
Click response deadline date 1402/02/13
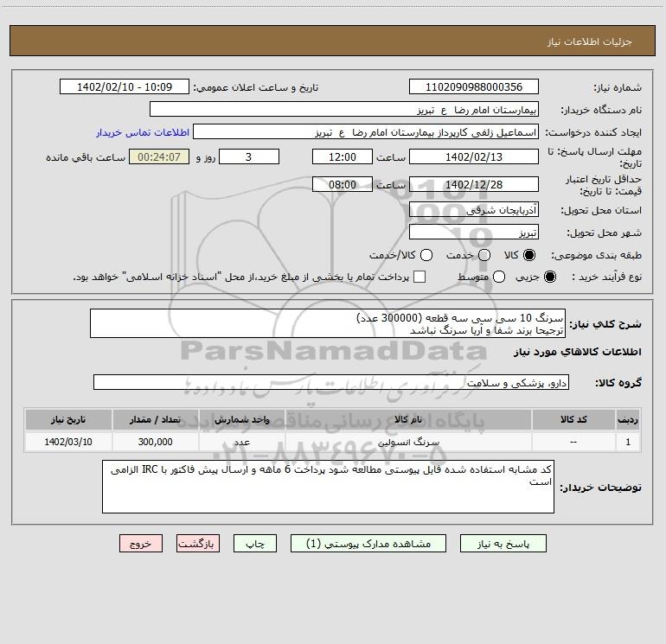[474, 156]
